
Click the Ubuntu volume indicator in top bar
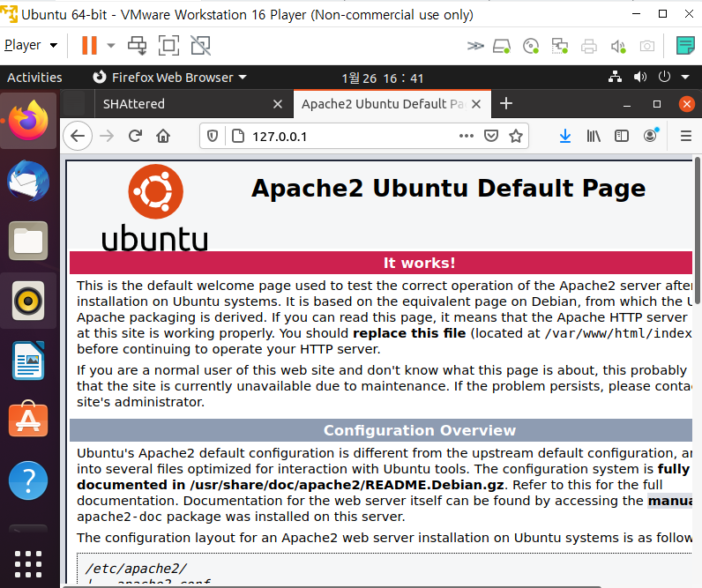click(x=639, y=77)
